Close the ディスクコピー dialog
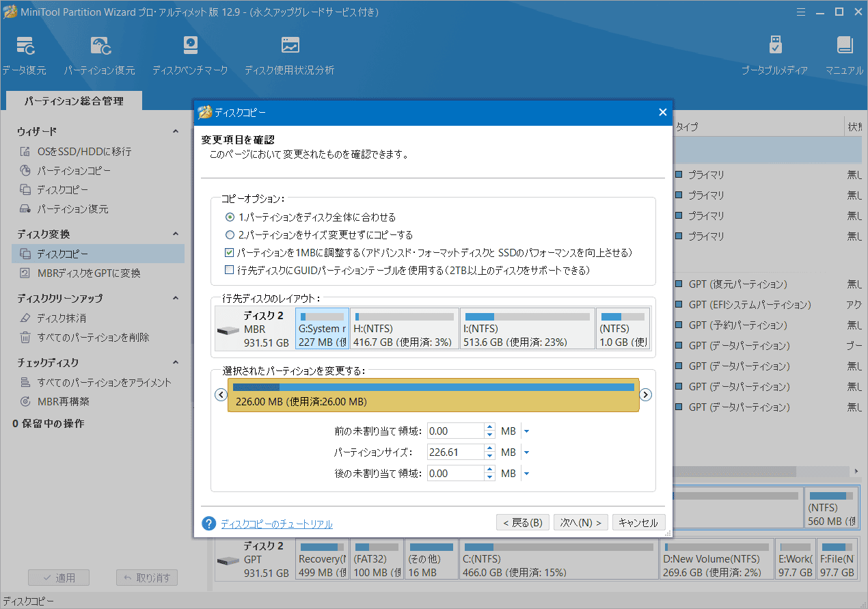The height and width of the screenshot is (609, 868). pos(662,113)
